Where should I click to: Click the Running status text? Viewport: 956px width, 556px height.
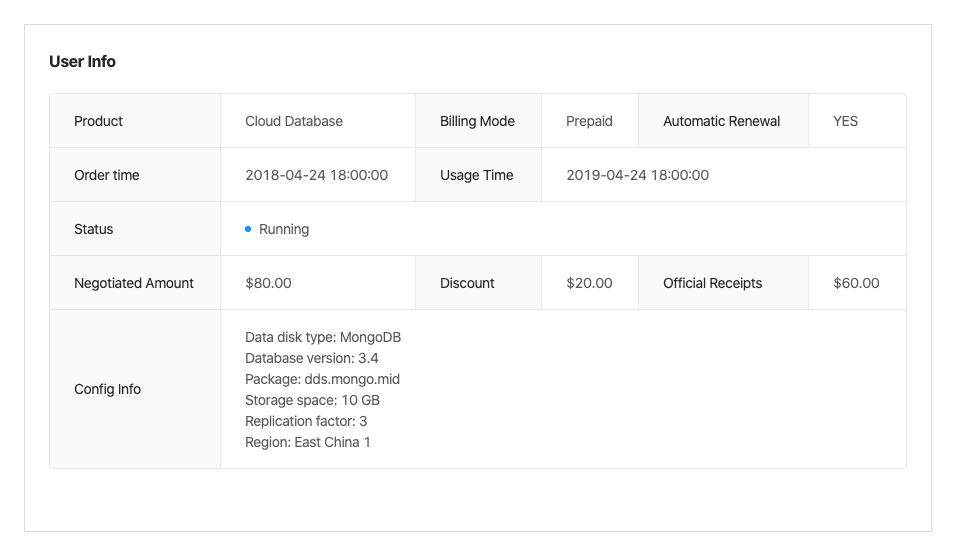click(284, 229)
